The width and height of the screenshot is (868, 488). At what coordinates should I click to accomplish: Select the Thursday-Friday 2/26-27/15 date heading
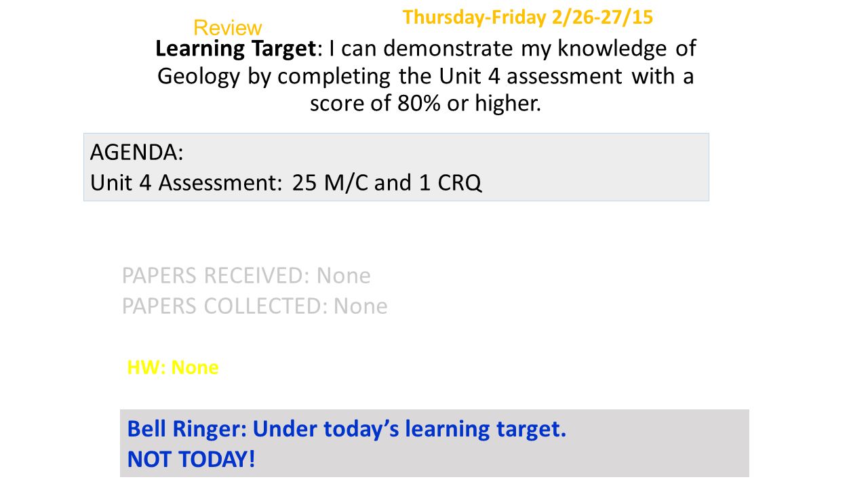tap(528, 17)
